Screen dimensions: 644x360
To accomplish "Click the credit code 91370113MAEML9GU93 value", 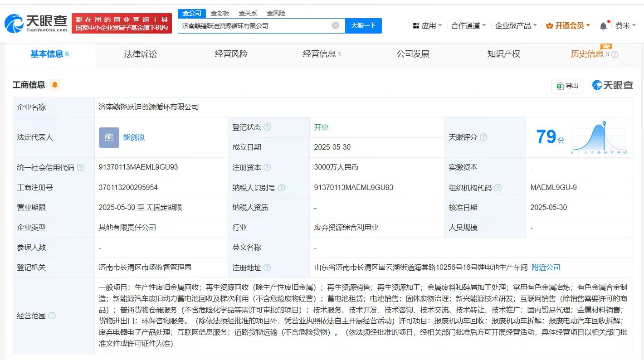I will click(x=138, y=167).
